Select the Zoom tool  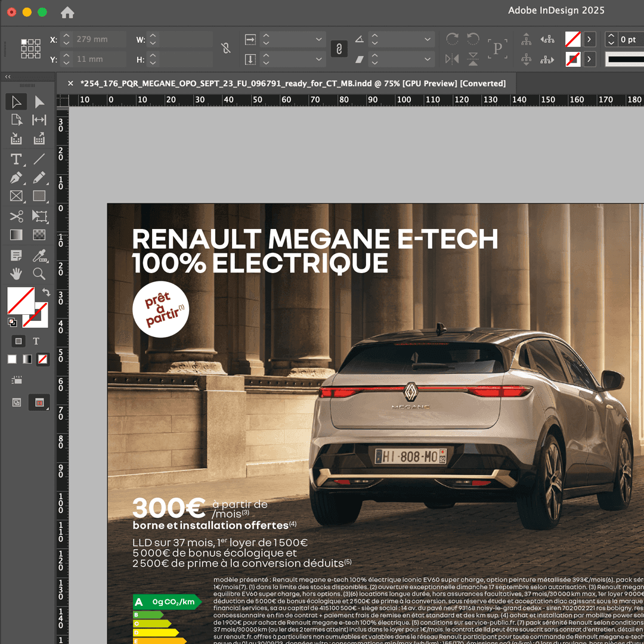39,274
